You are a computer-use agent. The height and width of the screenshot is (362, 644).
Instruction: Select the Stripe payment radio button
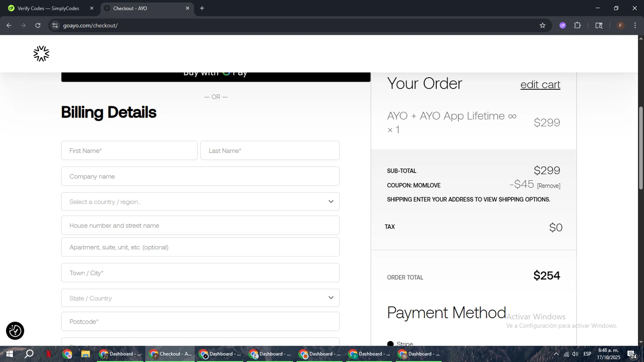[x=390, y=344]
